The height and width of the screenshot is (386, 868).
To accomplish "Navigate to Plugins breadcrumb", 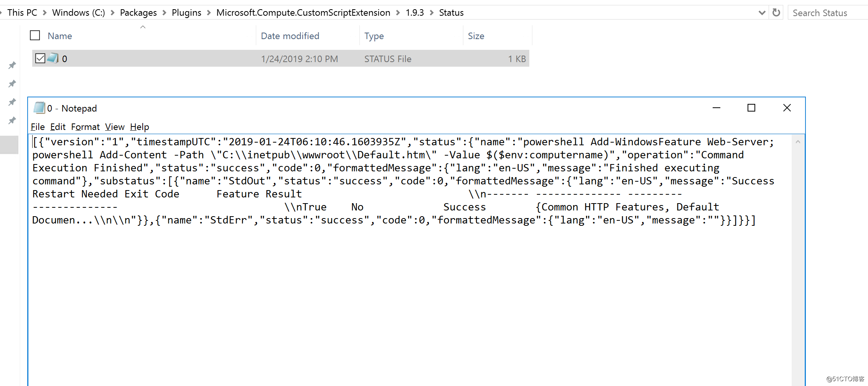I will point(186,13).
